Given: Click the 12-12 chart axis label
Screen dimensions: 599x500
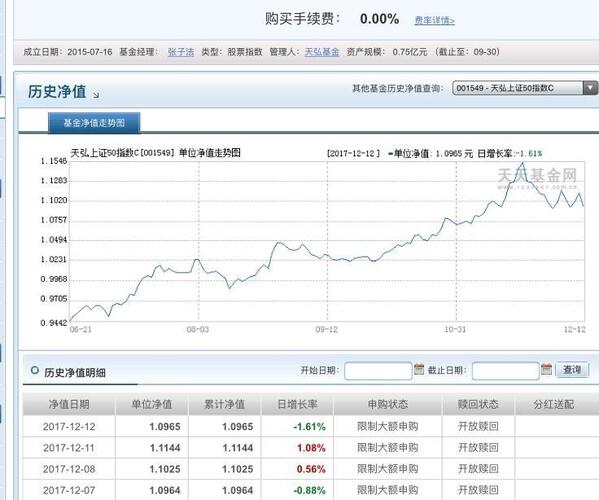Looking at the screenshot, I should pyautogui.click(x=575, y=329).
